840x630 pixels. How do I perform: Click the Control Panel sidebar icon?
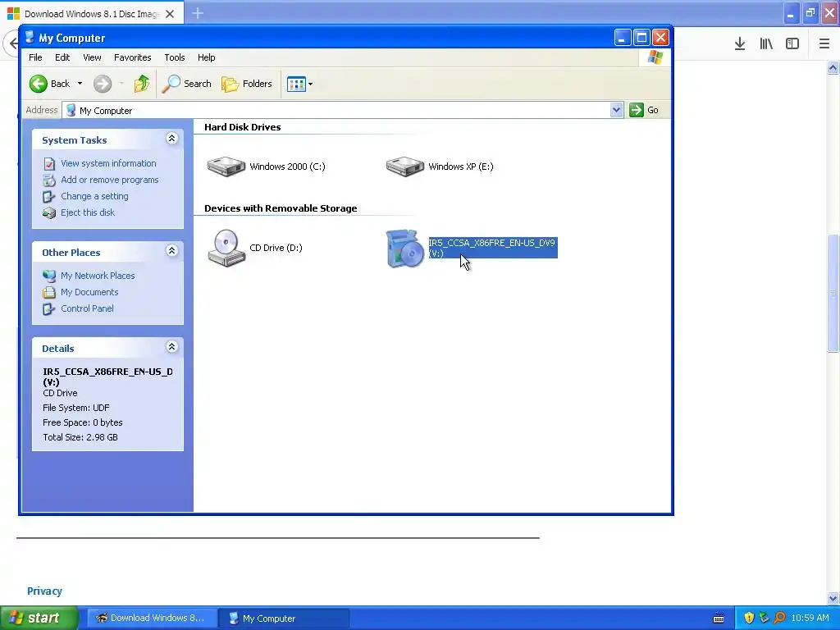tap(49, 308)
